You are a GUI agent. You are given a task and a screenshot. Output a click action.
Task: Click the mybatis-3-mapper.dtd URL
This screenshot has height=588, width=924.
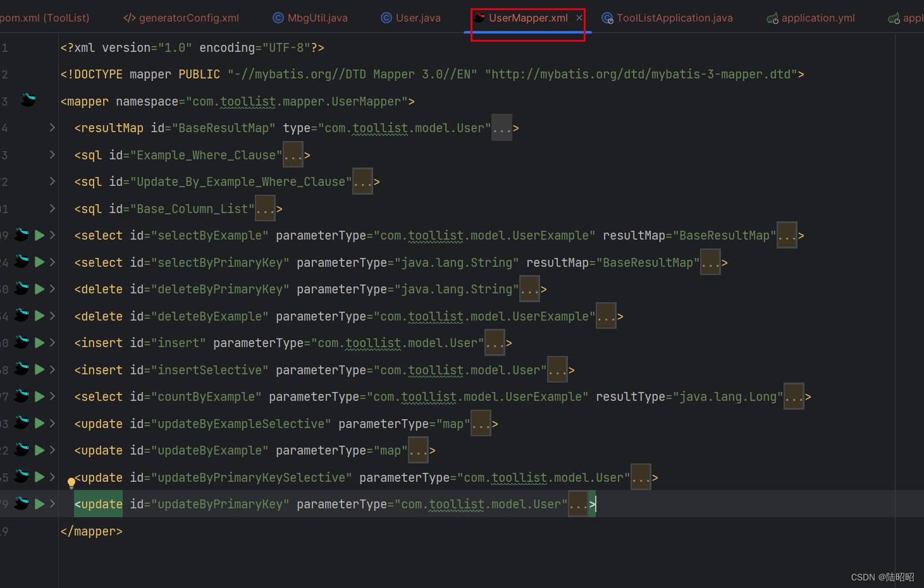click(641, 75)
